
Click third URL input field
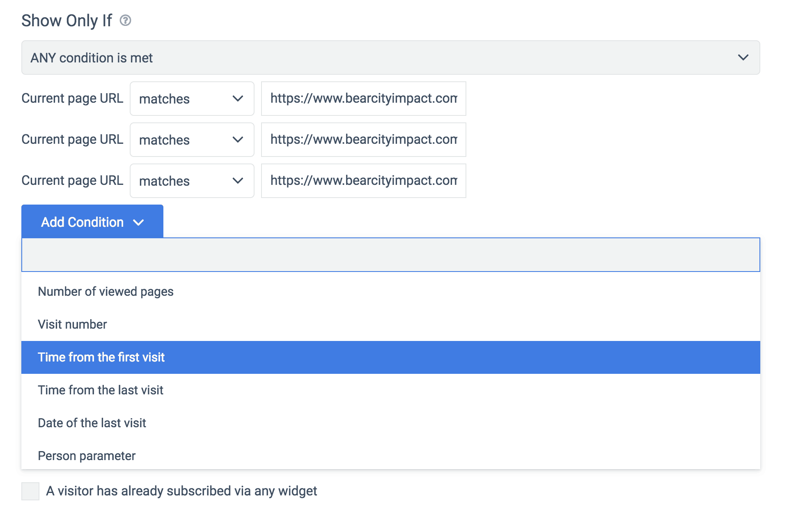pyautogui.click(x=363, y=181)
